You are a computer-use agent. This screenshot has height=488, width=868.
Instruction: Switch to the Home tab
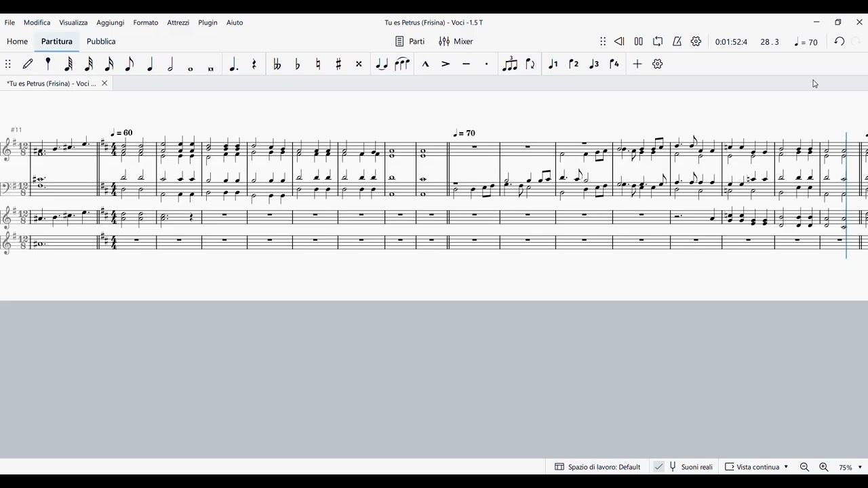coord(17,41)
